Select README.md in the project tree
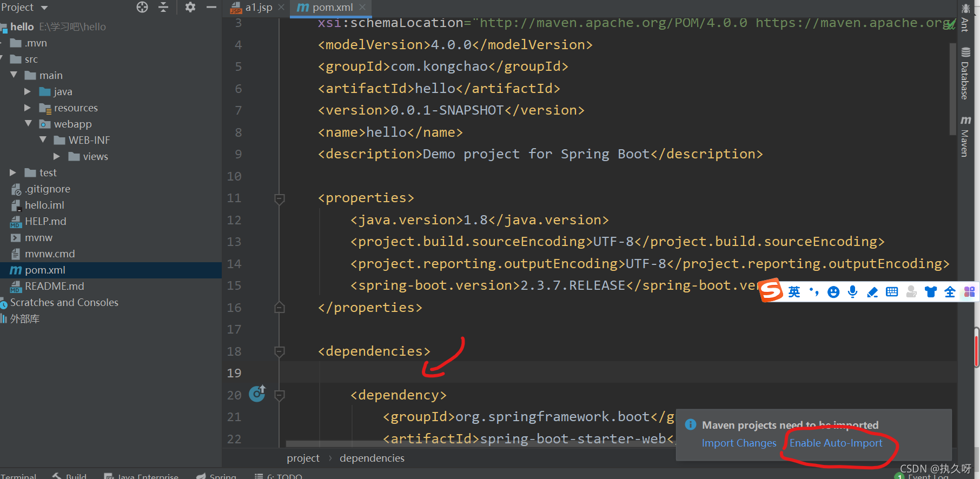The image size is (980, 479). pyautogui.click(x=54, y=286)
